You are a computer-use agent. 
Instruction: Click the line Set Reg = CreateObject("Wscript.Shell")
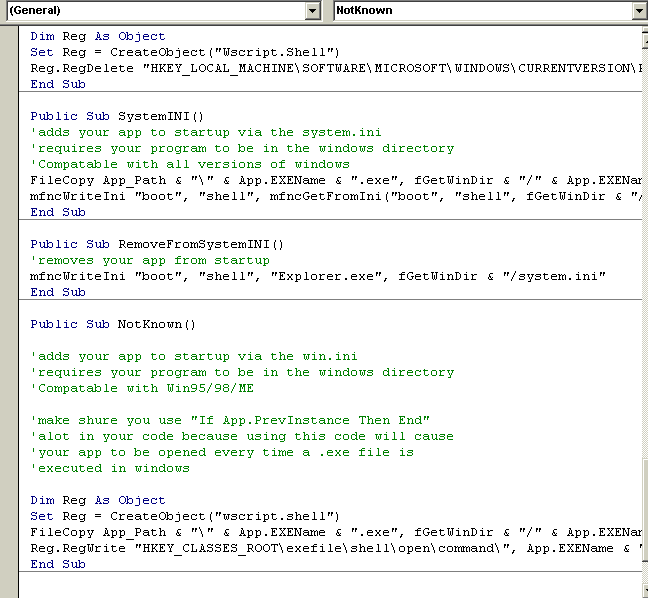[x=185, y=52]
